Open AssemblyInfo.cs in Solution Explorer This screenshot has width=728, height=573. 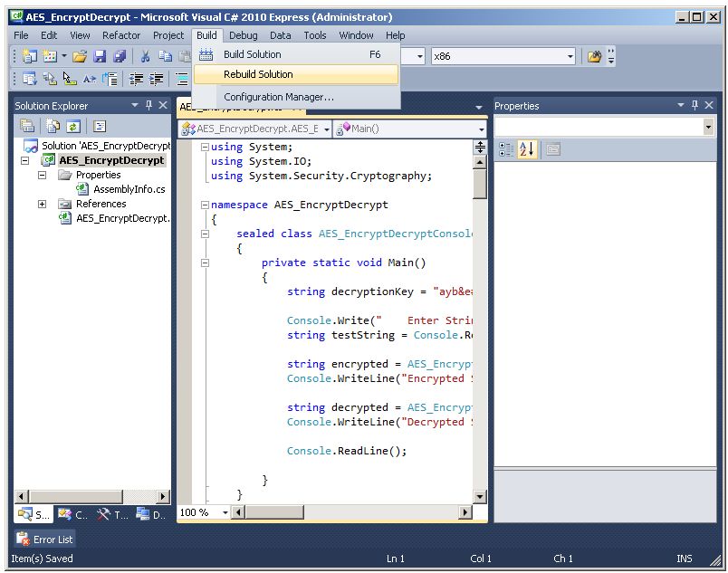(x=129, y=189)
